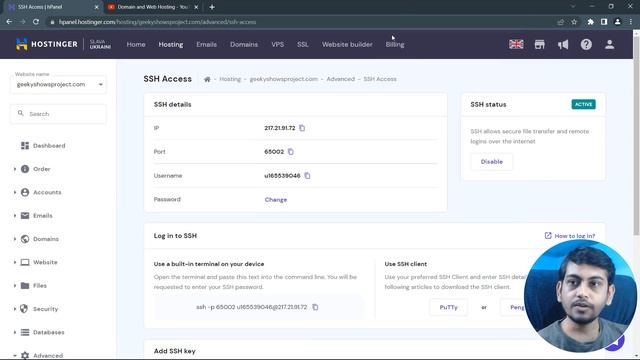Share this page from address bar

pyautogui.click(x=560, y=22)
